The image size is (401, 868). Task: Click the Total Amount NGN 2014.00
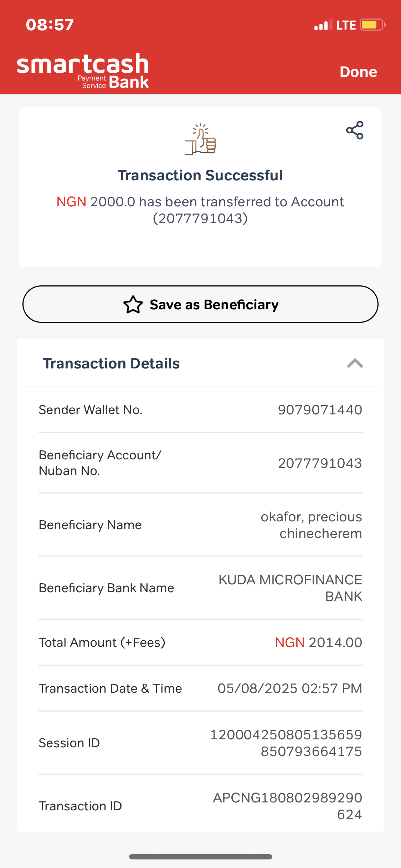click(318, 642)
